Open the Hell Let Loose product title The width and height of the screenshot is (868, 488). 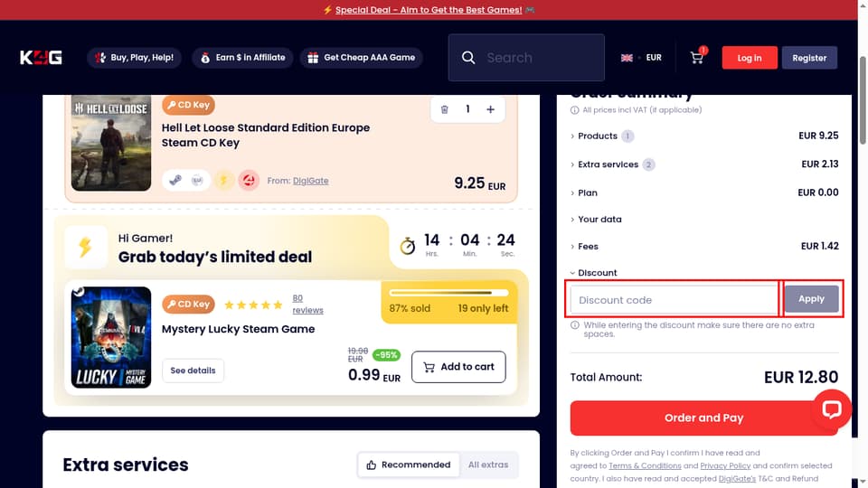click(x=266, y=135)
